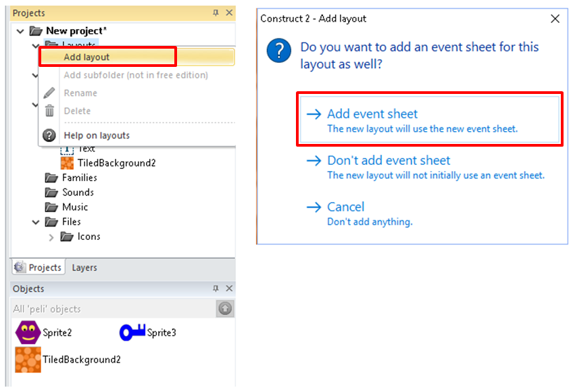Screen dimensions: 573x392
Task: Close the Objects panel
Action: [229, 289]
